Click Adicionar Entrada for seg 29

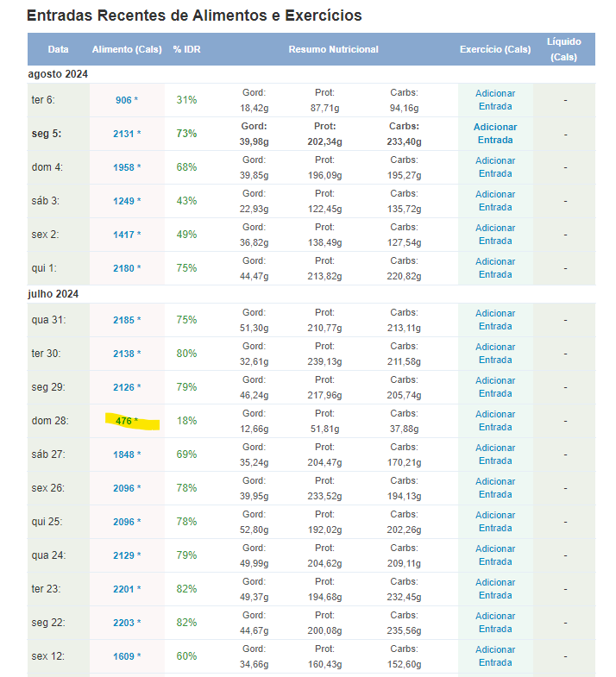click(495, 388)
